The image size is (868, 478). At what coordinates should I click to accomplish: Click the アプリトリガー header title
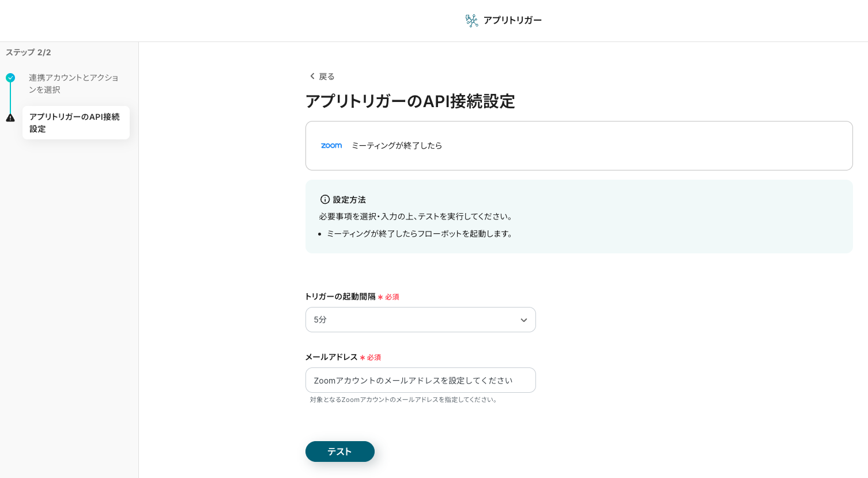[x=512, y=20]
